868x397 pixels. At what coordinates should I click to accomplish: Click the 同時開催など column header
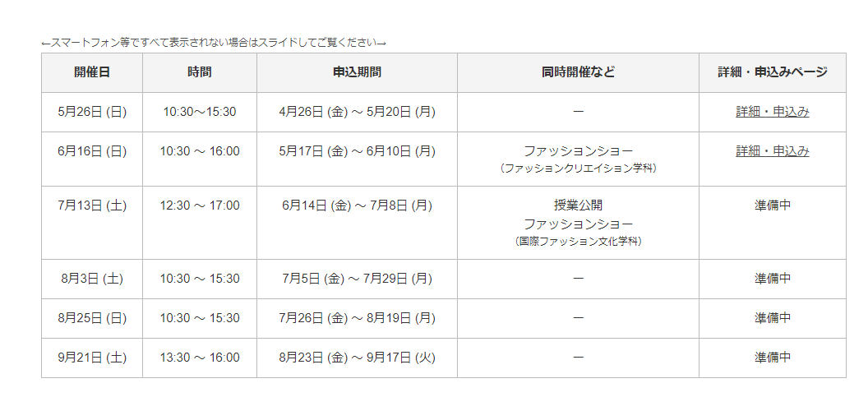[578, 72]
